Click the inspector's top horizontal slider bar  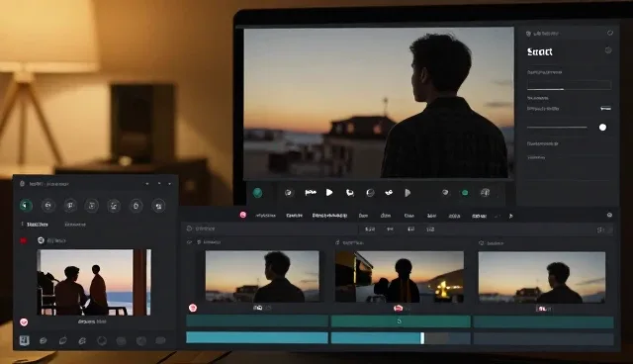pos(569,85)
